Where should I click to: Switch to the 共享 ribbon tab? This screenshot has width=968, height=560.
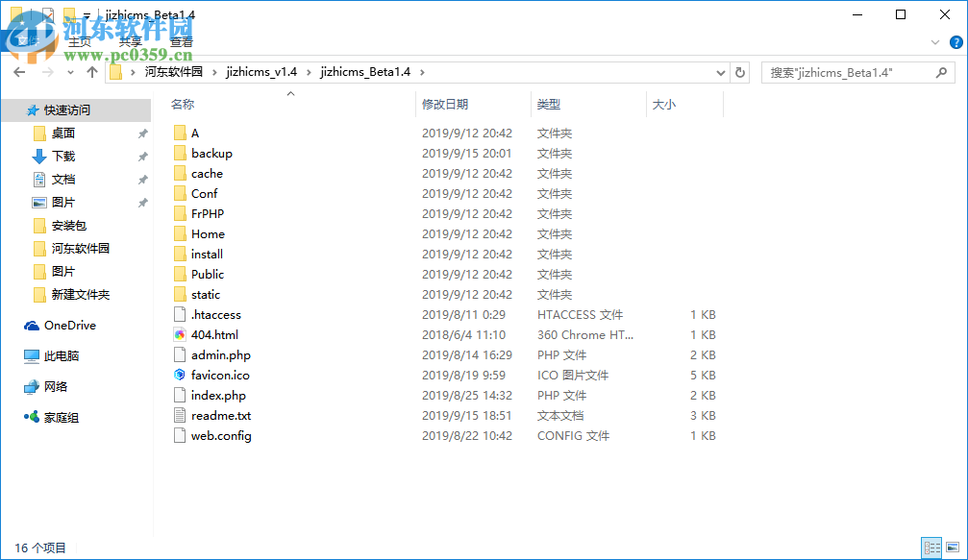[130, 42]
